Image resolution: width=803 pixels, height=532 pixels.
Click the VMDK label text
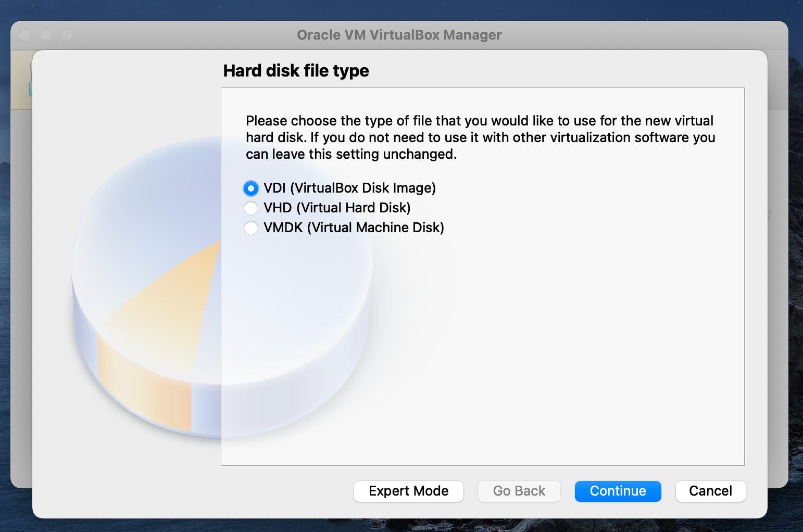point(354,227)
